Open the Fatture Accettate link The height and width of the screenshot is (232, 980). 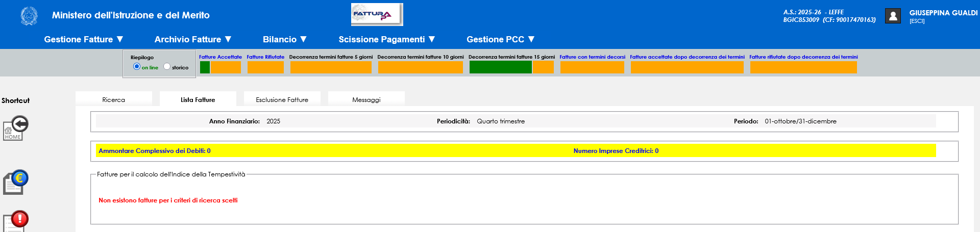[x=220, y=57]
